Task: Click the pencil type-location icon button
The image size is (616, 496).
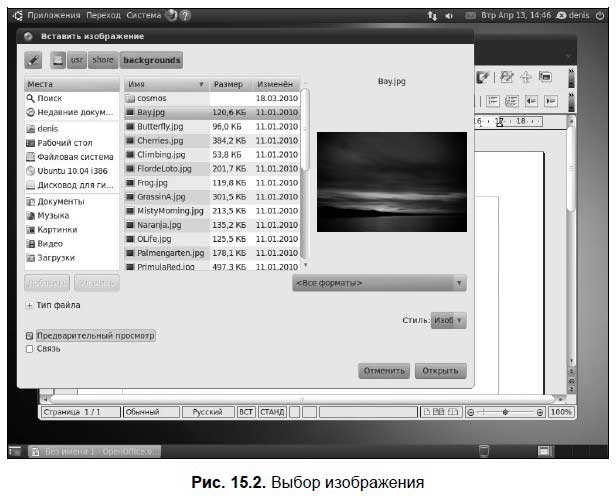Action: point(33,60)
